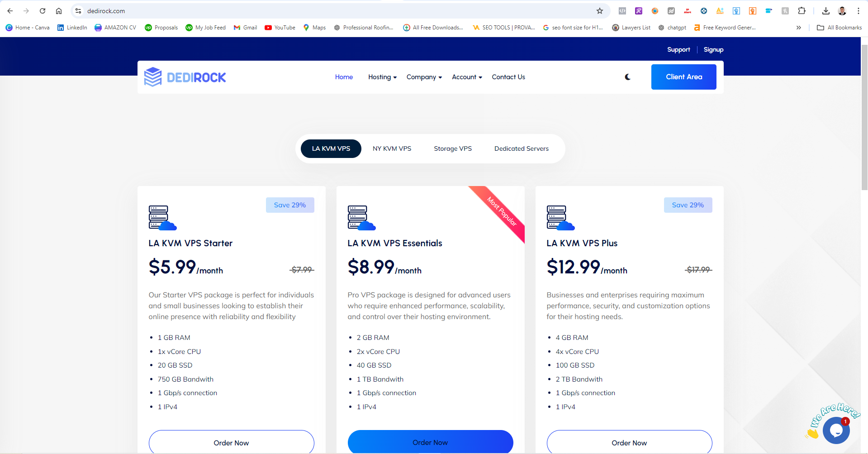Viewport: 868px width, 454px height.
Task: Open the Chrome three-dot menu
Action: tap(859, 11)
